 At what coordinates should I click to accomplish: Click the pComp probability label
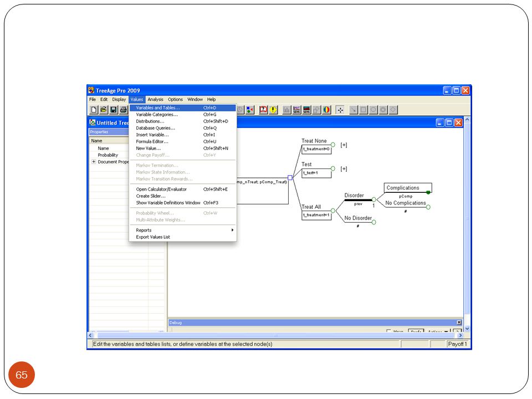406,196
